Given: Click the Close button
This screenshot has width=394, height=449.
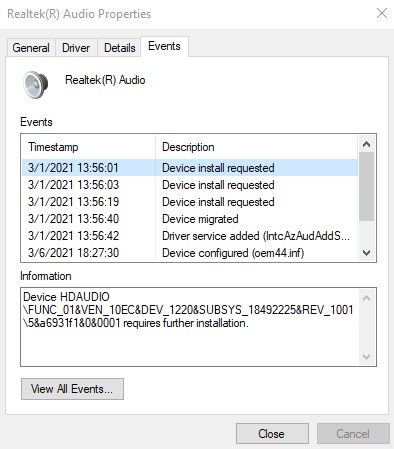Looking at the screenshot, I should [272, 434].
